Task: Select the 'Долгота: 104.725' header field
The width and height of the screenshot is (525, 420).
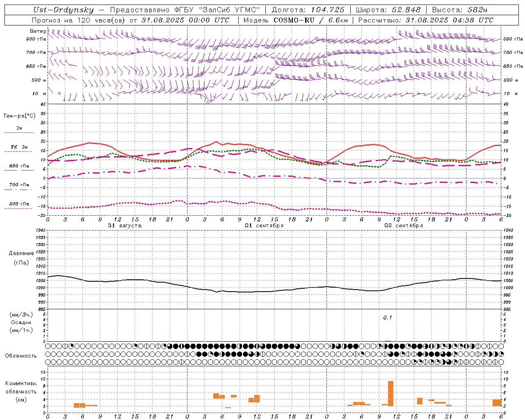Action: click(x=308, y=10)
